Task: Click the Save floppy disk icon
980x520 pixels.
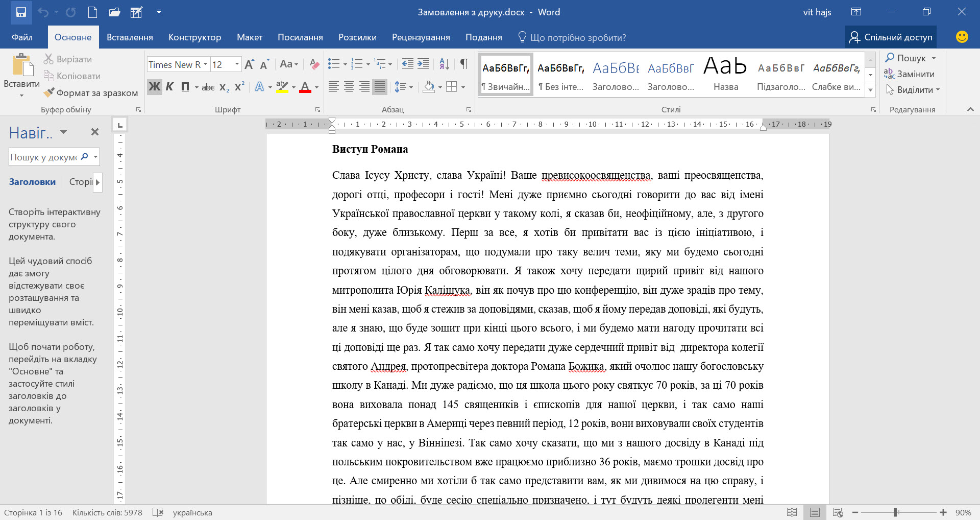Action: tap(21, 12)
